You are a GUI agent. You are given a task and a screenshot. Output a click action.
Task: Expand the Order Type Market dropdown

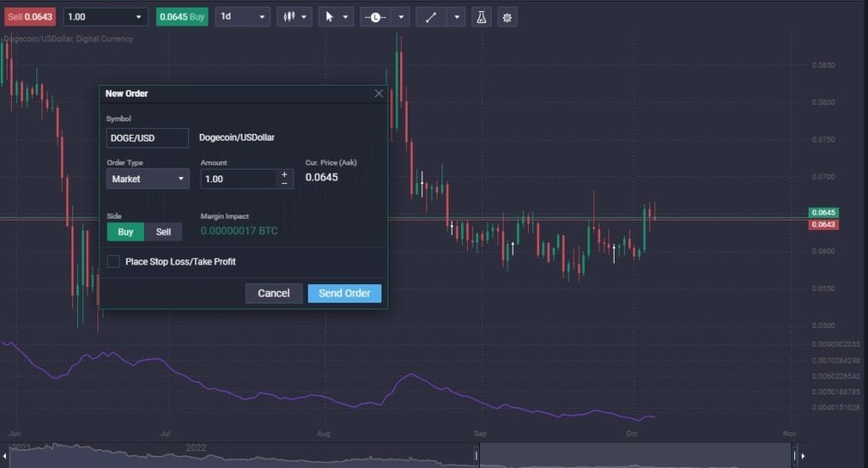tap(147, 179)
